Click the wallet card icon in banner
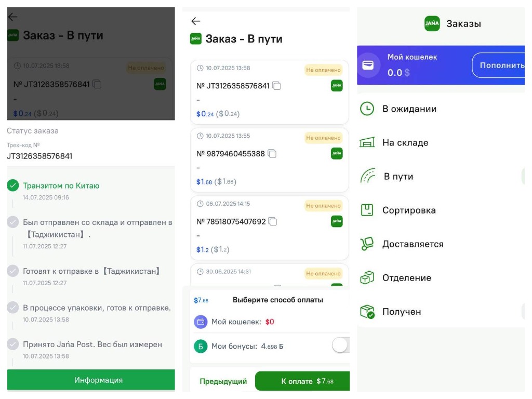This screenshot has height=399, width=532. (368, 65)
